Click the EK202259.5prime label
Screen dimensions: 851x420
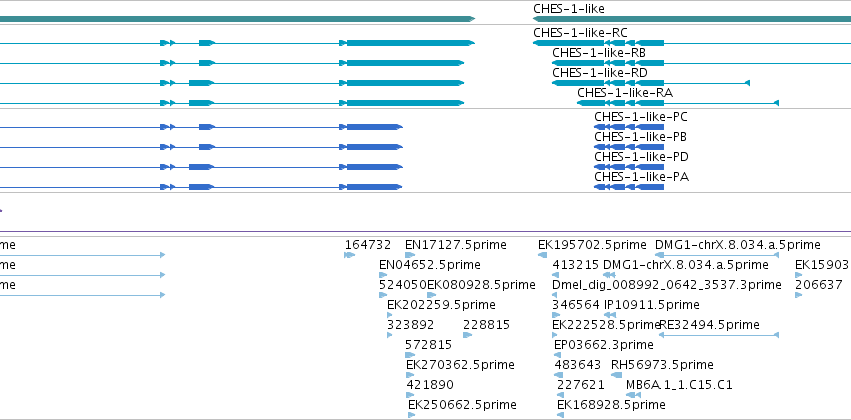(441, 306)
